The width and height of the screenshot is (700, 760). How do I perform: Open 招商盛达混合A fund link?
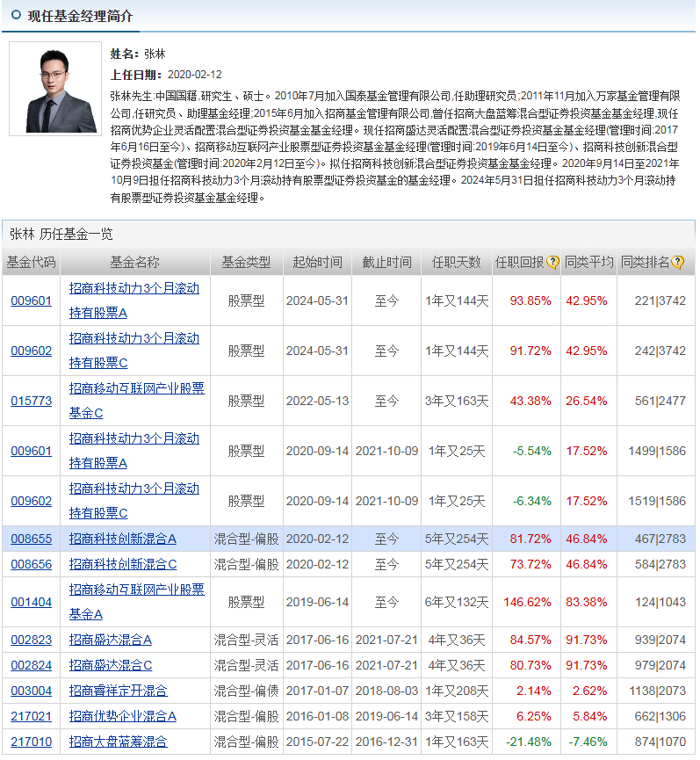tap(111, 641)
